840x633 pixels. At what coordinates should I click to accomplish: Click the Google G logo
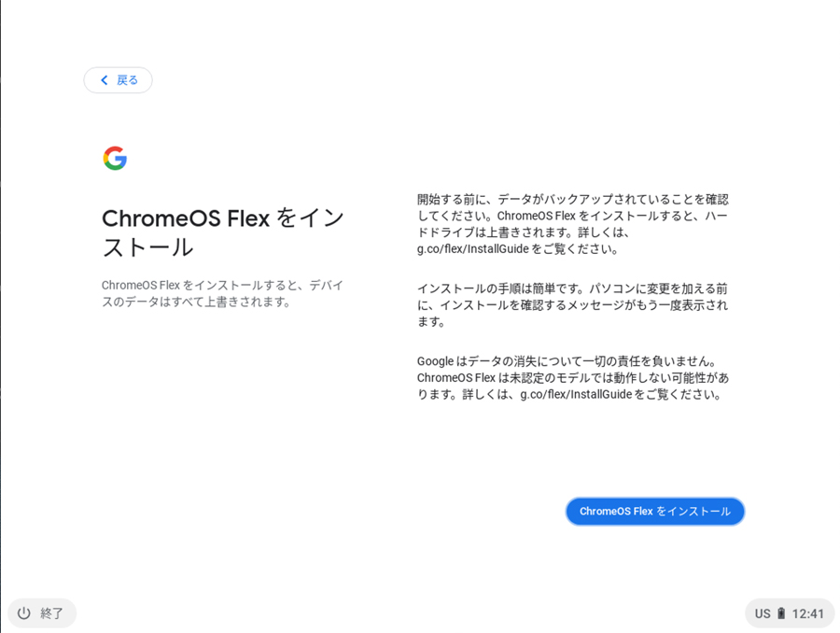click(x=115, y=159)
